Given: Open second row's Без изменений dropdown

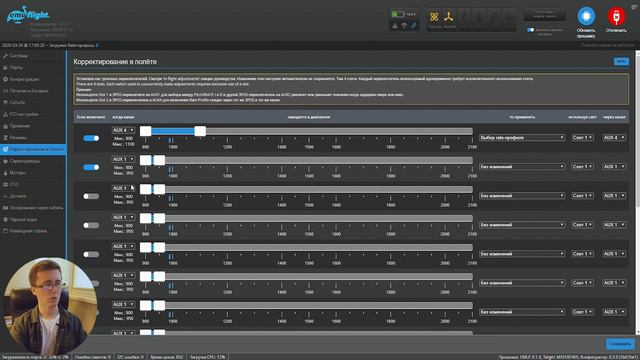Looking at the screenshot, I should pos(522,167).
